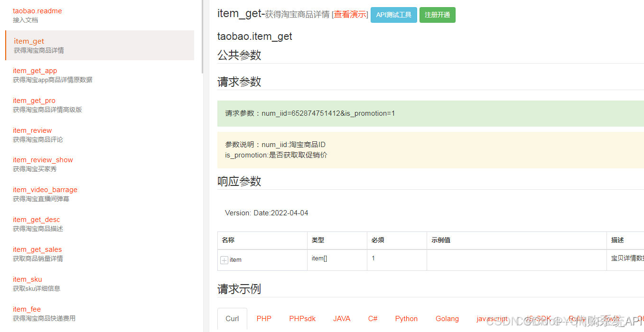This screenshot has height=332, width=644.
Task: Open item_get_desc in the sidebar
Action: (37, 220)
